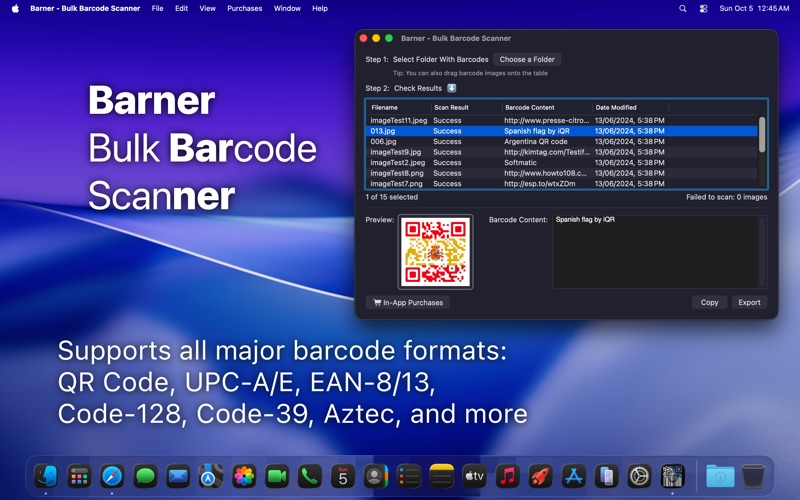Open Messages app in dock
The height and width of the screenshot is (500, 800).
click(145, 477)
